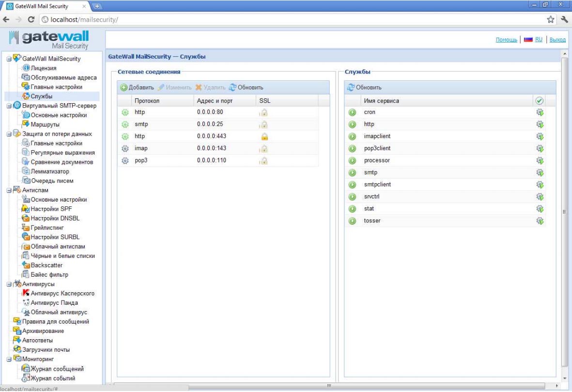572x392 pixels.
Task: Click Изменить in network connections toolbar
Action: 174,88
